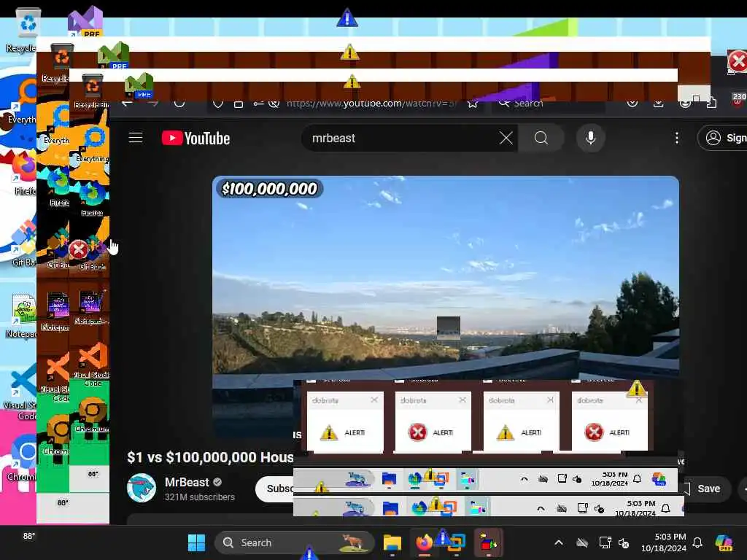Go back with the browser back arrow
The width and height of the screenshot is (747, 560).
[x=127, y=104]
